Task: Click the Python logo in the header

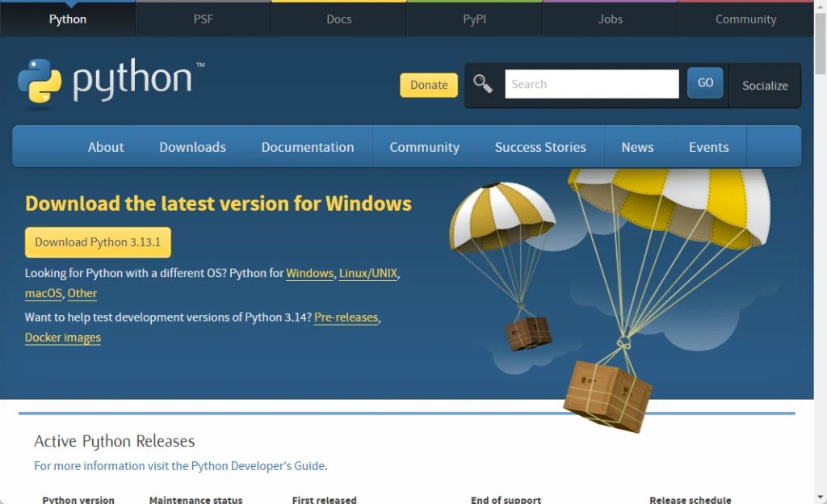Action: pyautogui.click(x=111, y=82)
